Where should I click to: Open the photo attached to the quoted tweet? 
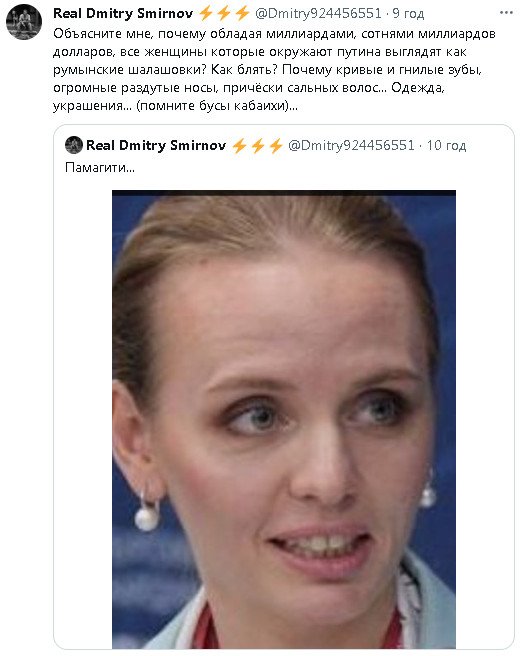pyautogui.click(x=284, y=419)
